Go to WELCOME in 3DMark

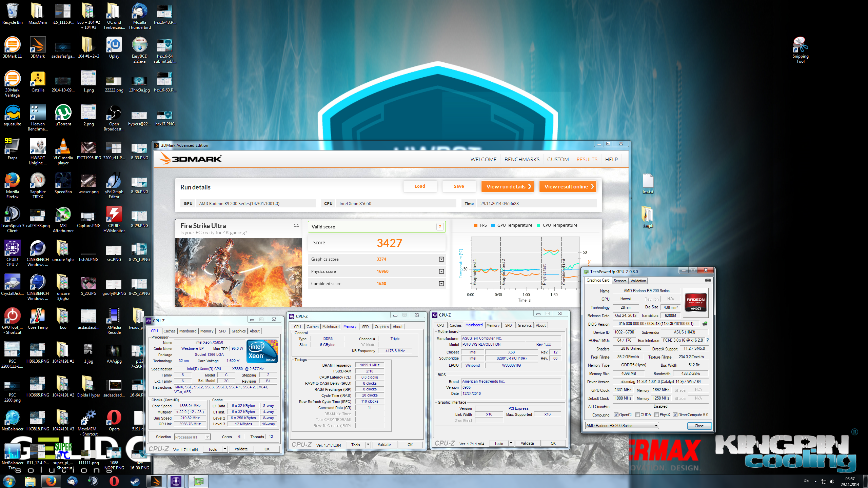coord(483,159)
